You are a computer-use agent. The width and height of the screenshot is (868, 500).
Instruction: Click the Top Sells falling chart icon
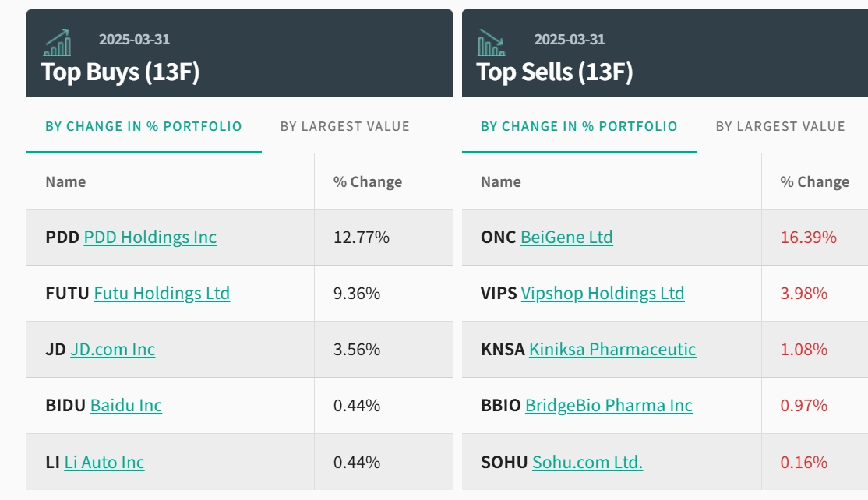point(492,42)
